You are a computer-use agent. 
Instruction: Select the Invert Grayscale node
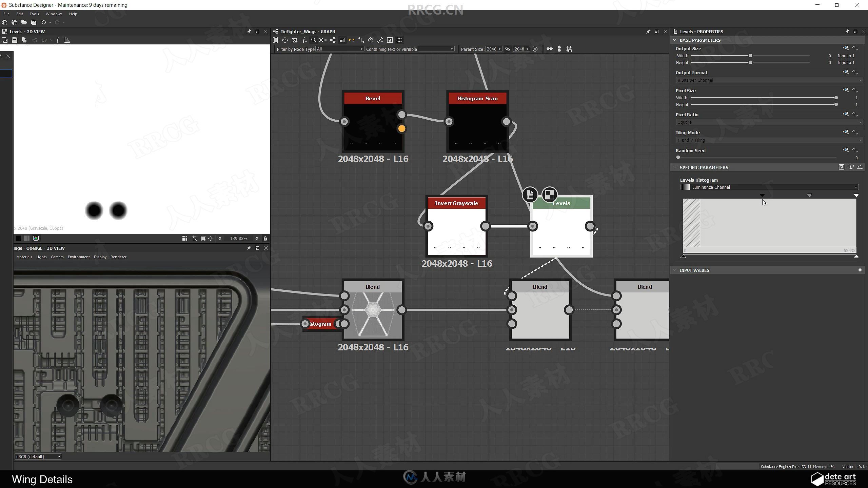pyautogui.click(x=456, y=226)
